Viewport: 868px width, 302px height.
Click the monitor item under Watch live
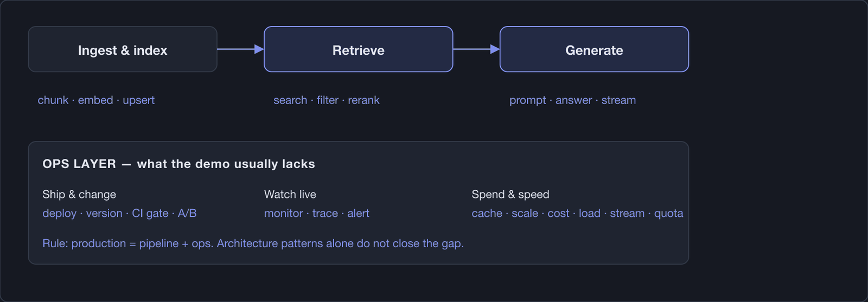pyautogui.click(x=283, y=214)
